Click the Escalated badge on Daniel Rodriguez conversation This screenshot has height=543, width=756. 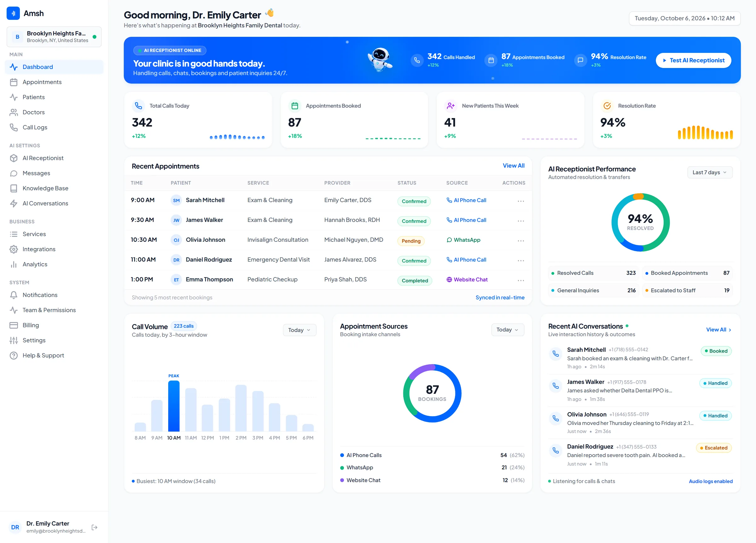714,448
